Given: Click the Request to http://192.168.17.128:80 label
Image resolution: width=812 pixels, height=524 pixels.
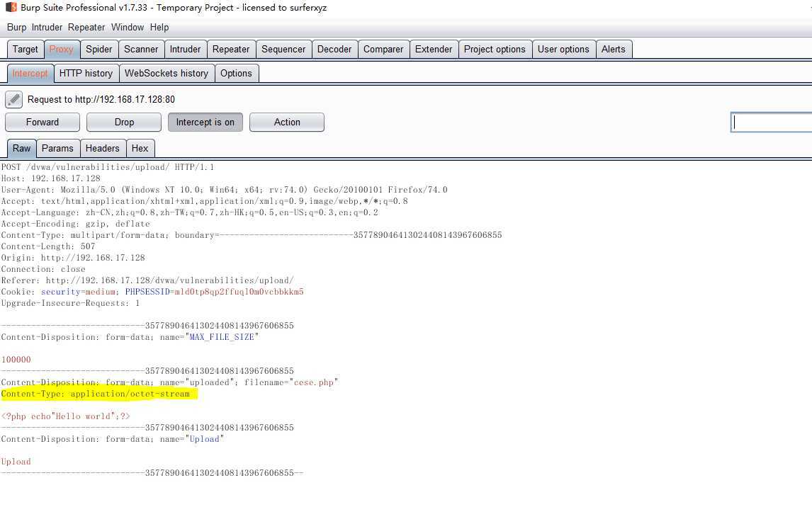Looking at the screenshot, I should pyautogui.click(x=101, y=99).
